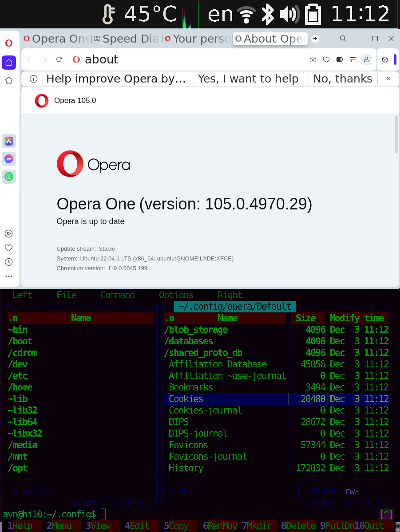The image size is (400, 532).
Task: Open the File menu in Midnight Commander
Action: pyautogui.click(x=67, y=295)
